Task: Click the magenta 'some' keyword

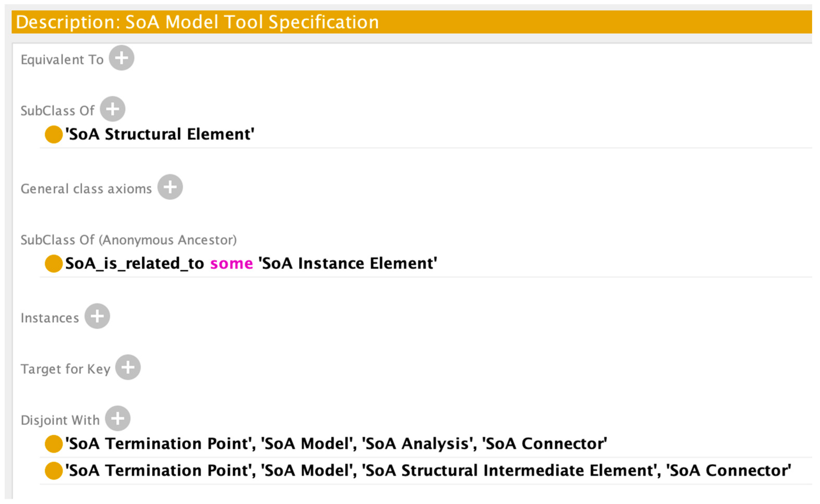Action: click(231, 264)
